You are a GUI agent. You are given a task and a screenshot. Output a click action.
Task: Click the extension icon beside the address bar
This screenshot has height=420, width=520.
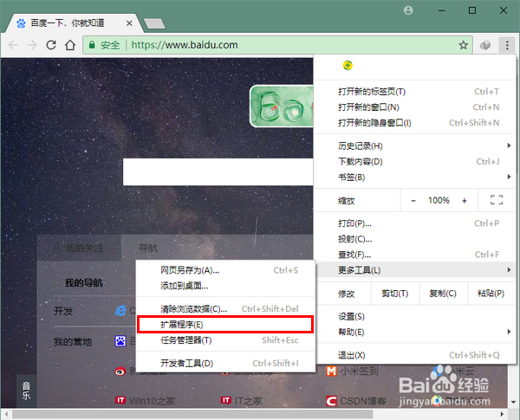click(485, 45)
